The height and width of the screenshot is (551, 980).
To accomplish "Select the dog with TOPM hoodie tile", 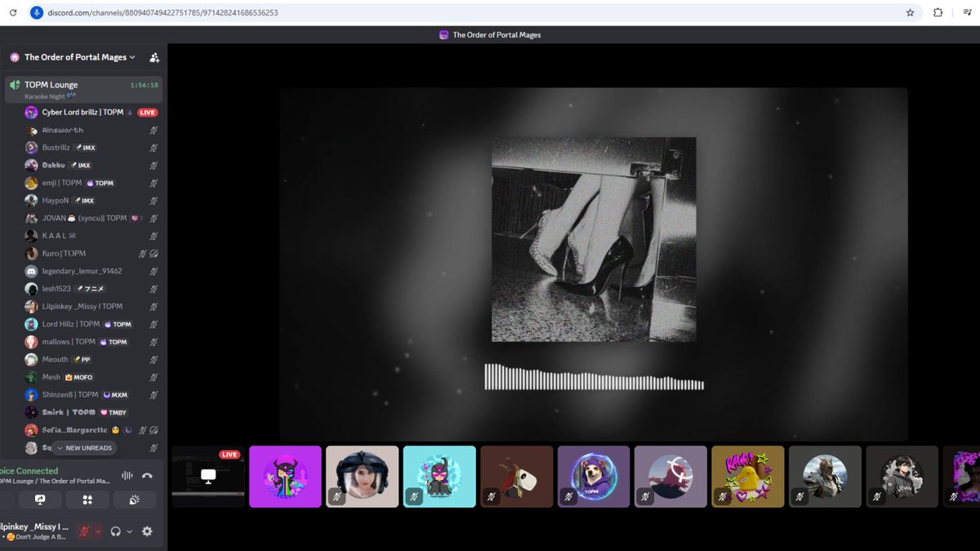I will point(594,477).
